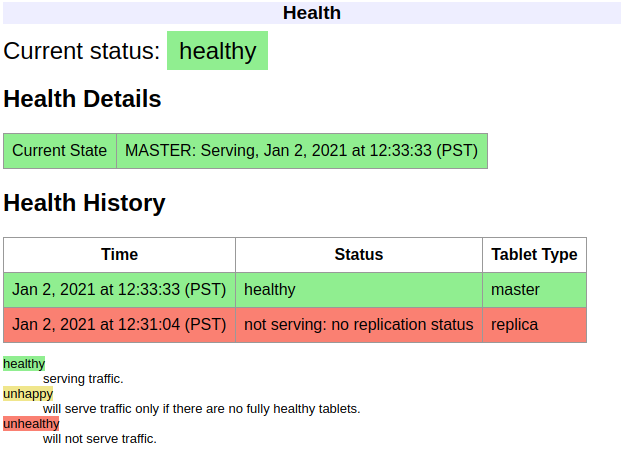This screenshot has width=621, height=452.
Task: Click the Health History heading
Action: [84, 203]
